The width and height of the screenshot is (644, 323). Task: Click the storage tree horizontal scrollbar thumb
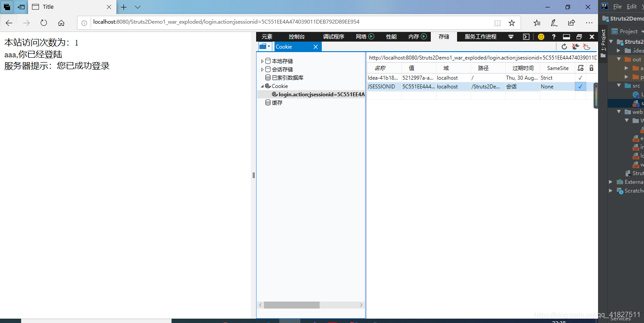pyautogui.click(x=292, y=305)
